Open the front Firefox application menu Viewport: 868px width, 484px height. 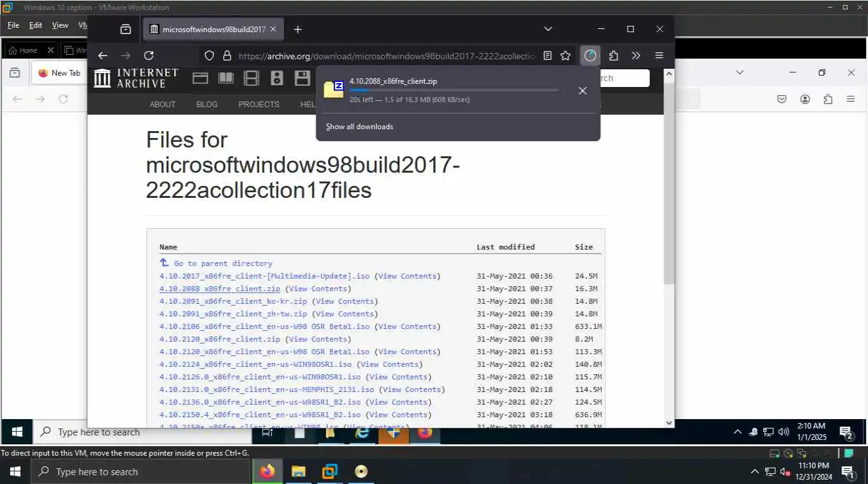[659, 55]
